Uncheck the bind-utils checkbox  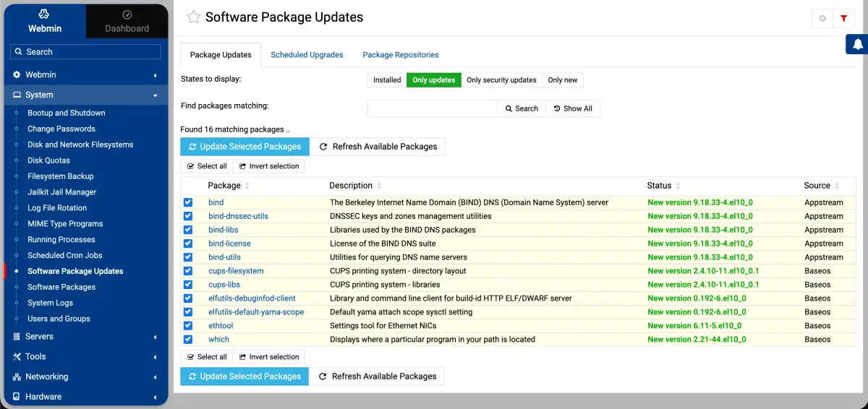click(x=188, y=257)
